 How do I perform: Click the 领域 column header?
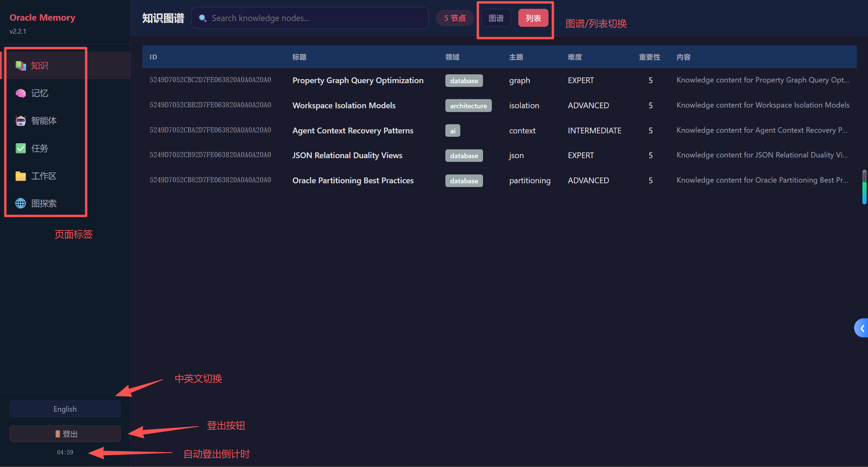pyautogui.click(x=452, y=57)
